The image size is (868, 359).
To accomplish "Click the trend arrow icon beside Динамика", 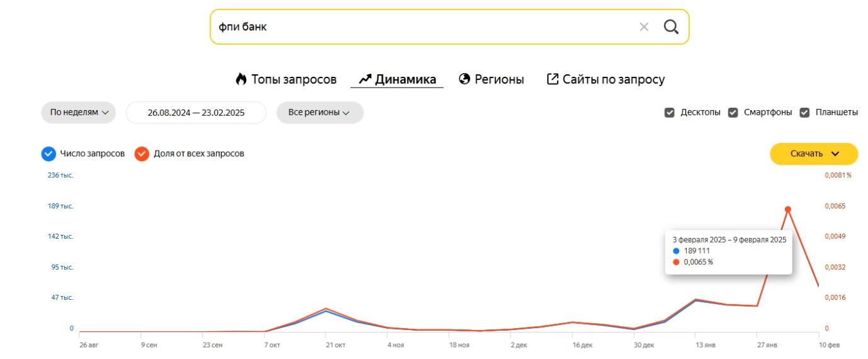I will 365,79.
